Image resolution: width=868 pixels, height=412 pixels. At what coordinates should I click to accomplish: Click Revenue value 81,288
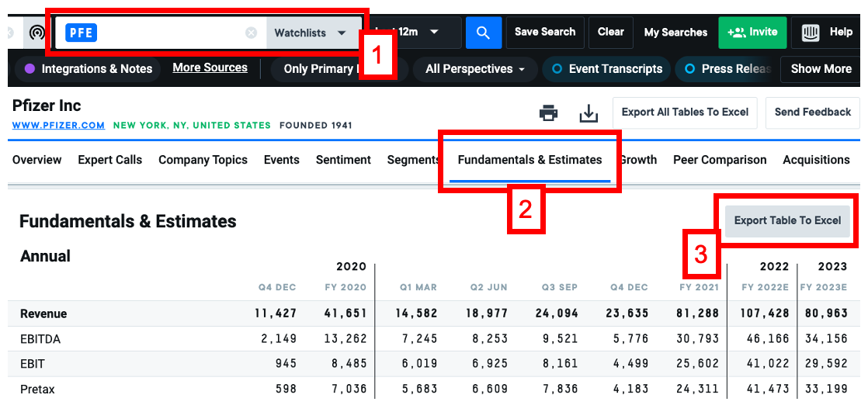click(697, 313)
